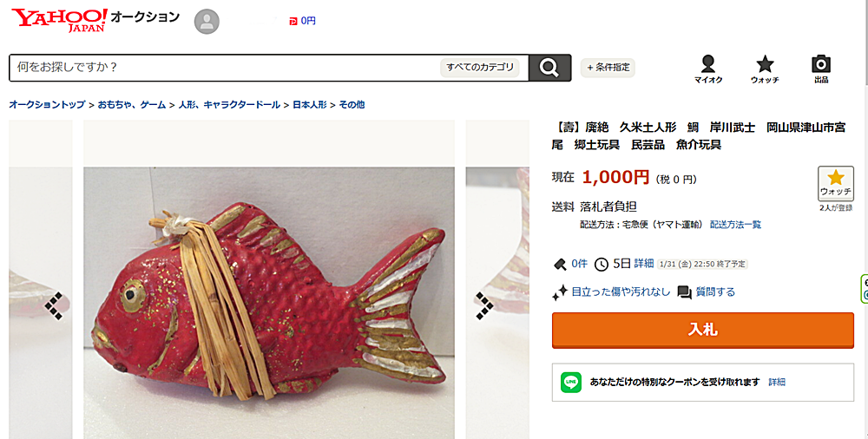Open the おもちゃ、ゲーム breadcrumb

[x=132, y=105]
